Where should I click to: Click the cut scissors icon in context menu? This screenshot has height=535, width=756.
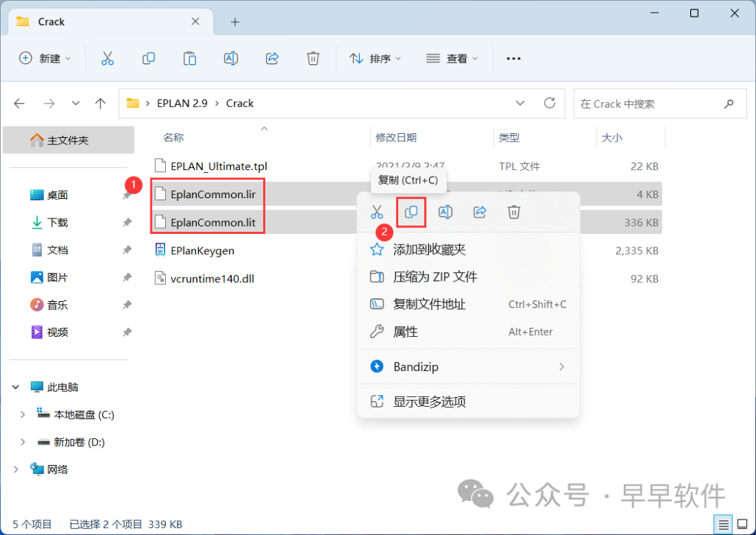pyautogui.click(x=377, y=211)
